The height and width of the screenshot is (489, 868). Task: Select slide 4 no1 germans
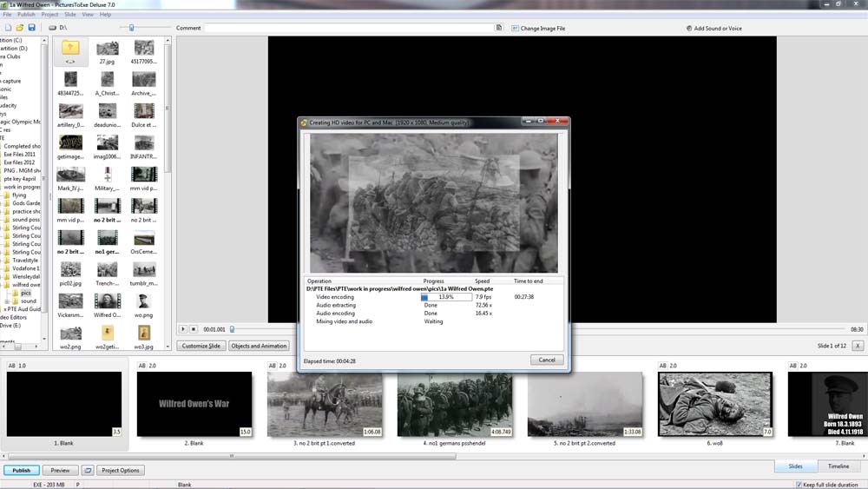click(455, 404)
